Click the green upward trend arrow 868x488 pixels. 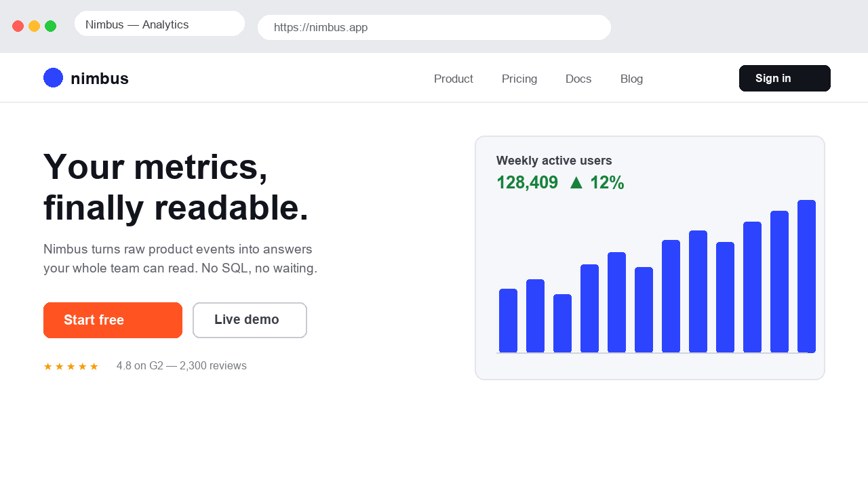576,182
